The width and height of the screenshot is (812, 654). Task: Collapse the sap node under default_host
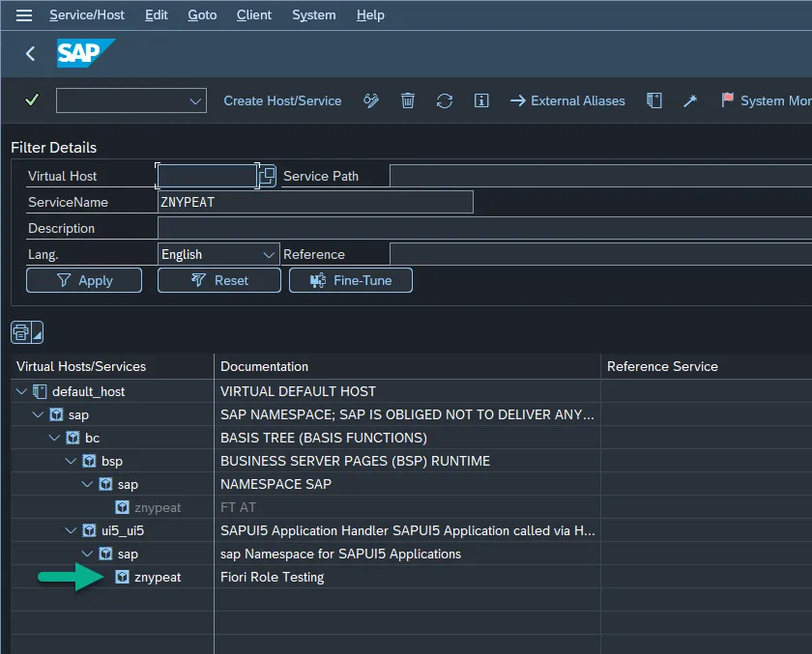(x=38, y=414)
